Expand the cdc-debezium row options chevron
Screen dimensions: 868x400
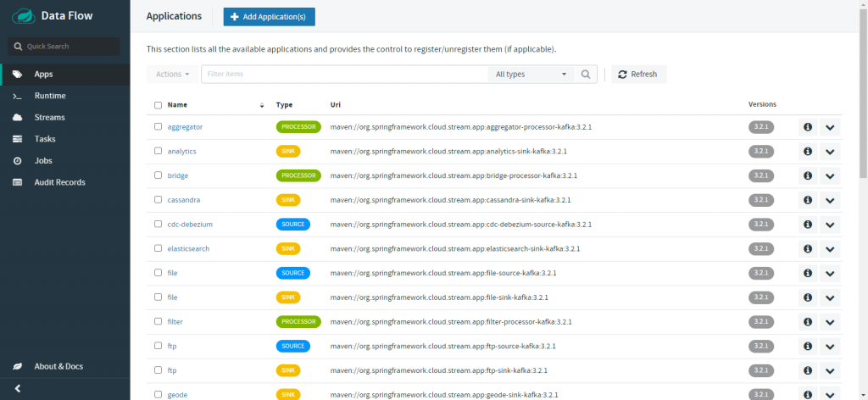pos(830,224)
